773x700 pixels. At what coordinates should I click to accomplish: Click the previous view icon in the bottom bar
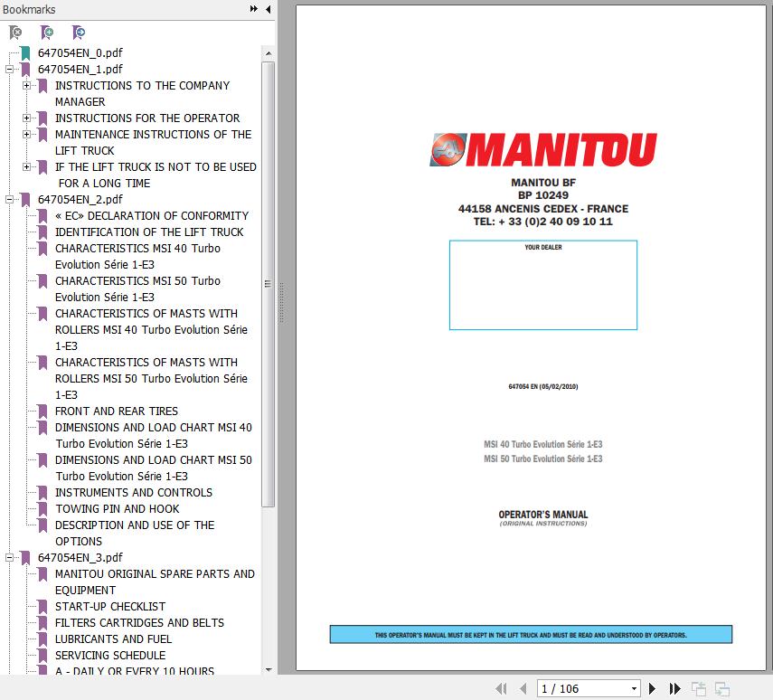(699, 688)
